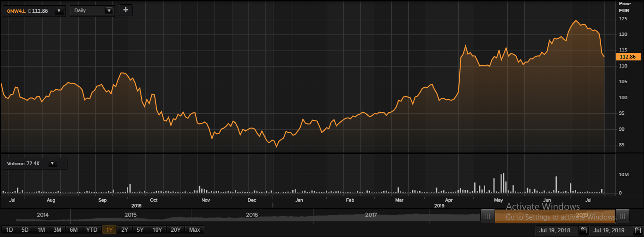Click the highlighted navigator range window
The image size is (644, 237).
pyautogui.click(x=555, y=216)
